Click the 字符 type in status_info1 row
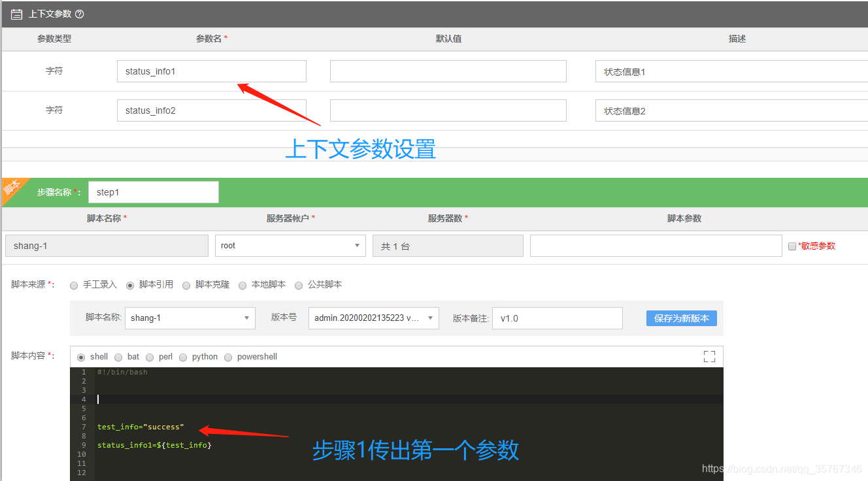Screen dimensions: 868x481 [x=54, y=71]
